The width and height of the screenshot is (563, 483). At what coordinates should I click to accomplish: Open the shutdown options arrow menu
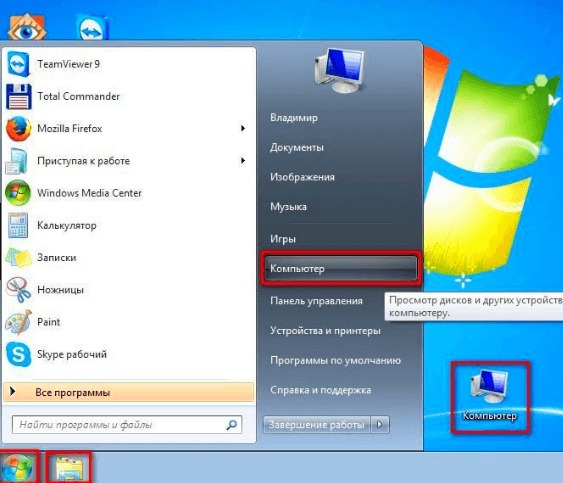click(380, 424)
